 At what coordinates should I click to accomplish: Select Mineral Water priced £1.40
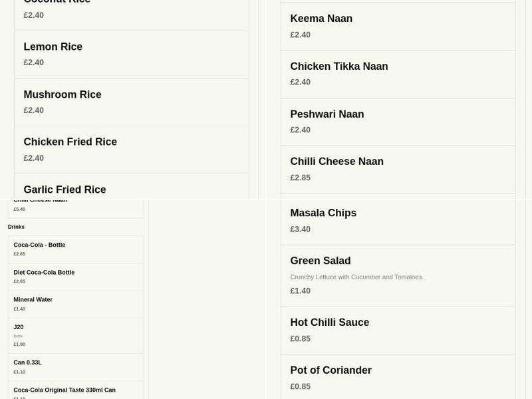(75, 303)
